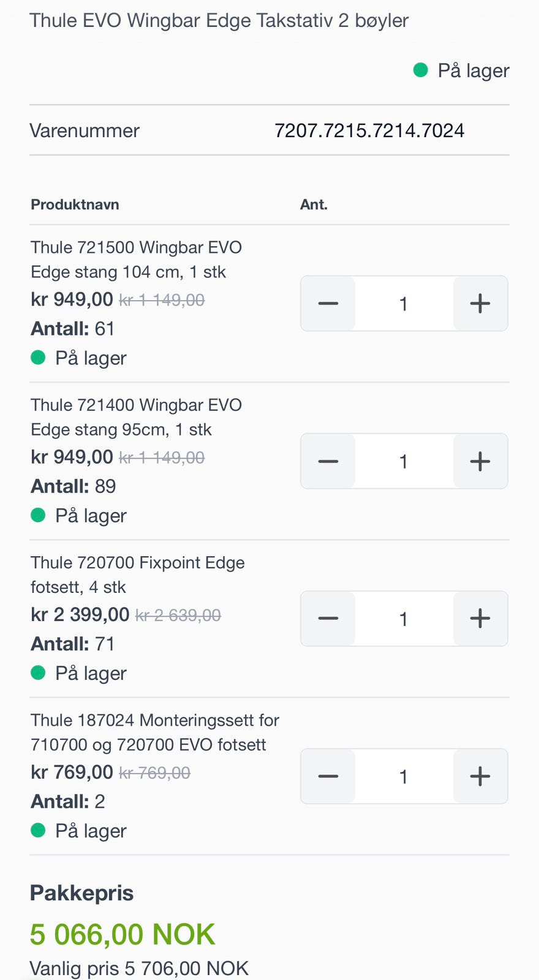The image size is (539, 980).
Task: Add one more Thule 187024 Monteringssett
Action: tap(480, 776)
